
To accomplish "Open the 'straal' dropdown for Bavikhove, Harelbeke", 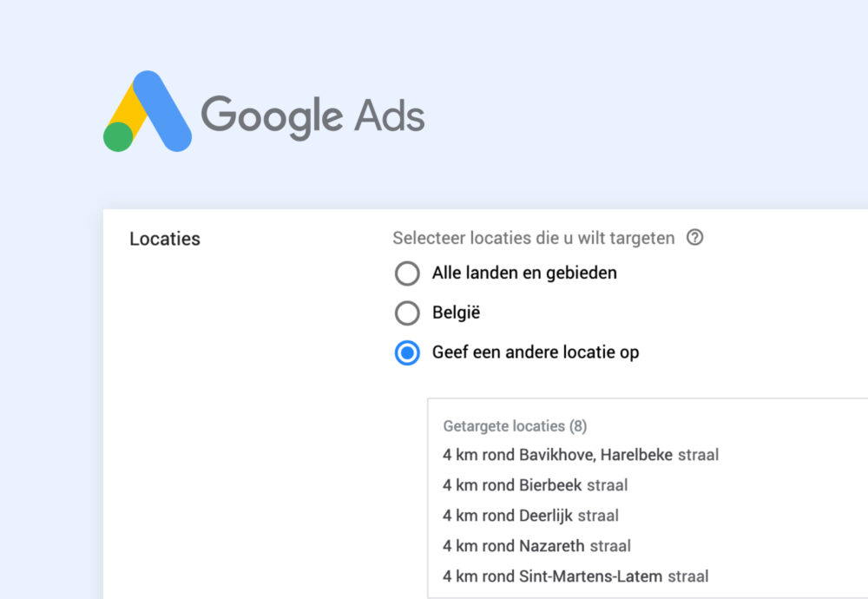I will (x=698, y=455).
